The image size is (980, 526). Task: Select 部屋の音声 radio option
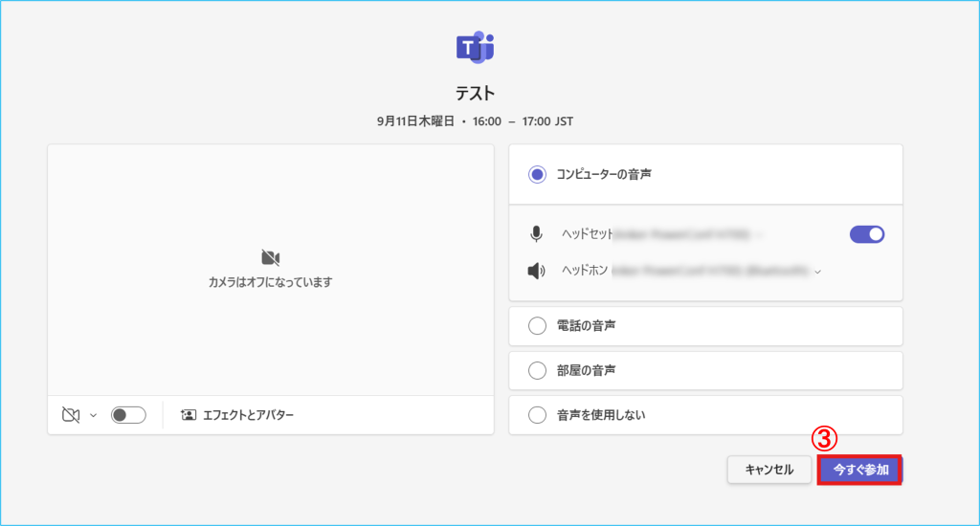click(537, 370)
